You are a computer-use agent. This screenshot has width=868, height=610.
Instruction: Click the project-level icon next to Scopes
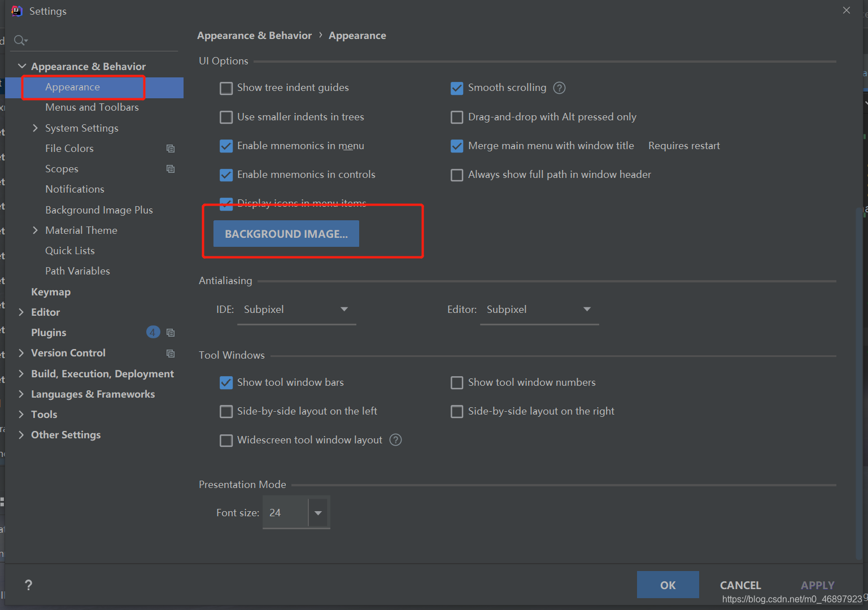[x=171, y=169]
